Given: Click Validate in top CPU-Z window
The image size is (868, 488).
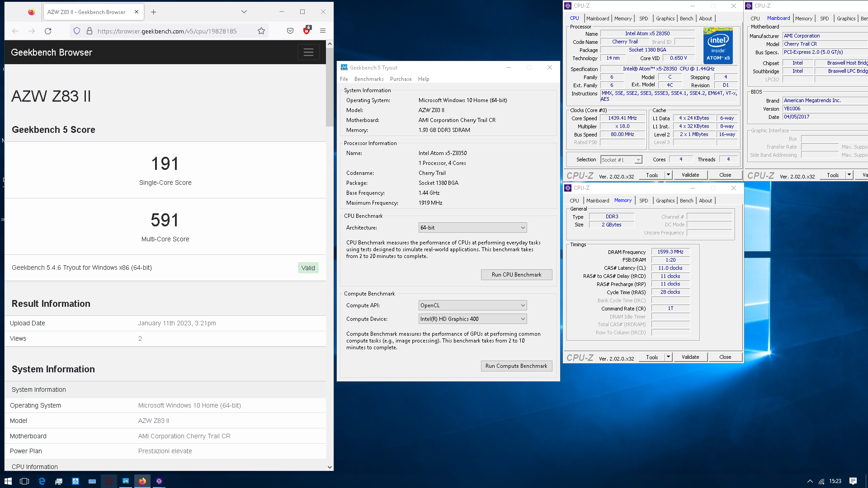Looking at the screenshot, I should 690,175.
